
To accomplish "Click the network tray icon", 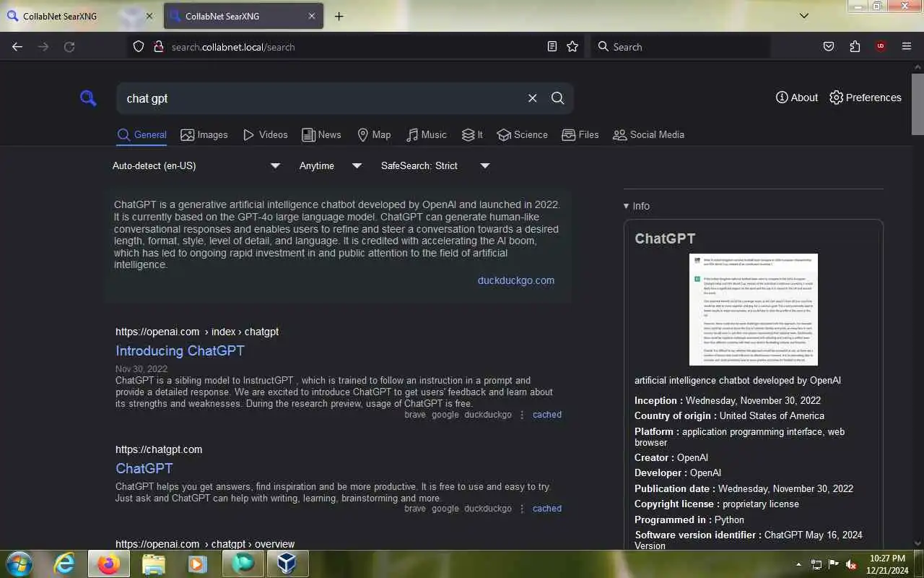I will coord(816,564).
